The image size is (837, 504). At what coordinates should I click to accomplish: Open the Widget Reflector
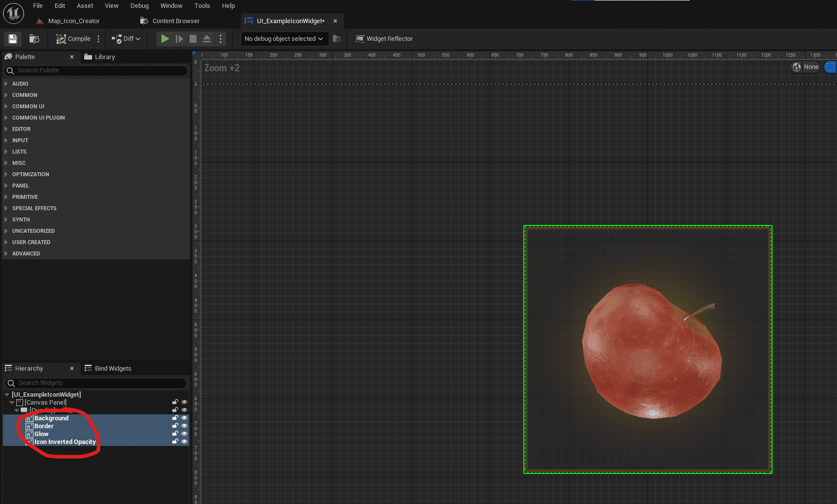coord(384,39)
